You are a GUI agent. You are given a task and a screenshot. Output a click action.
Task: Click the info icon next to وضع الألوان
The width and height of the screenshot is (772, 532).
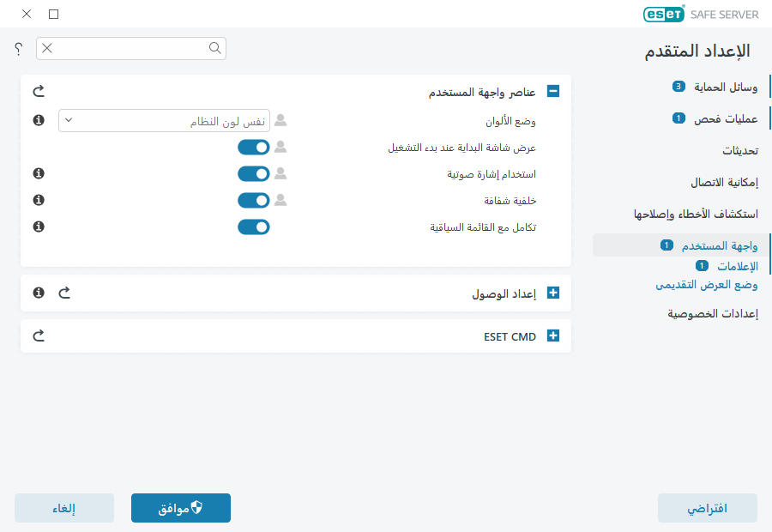pos(38,120)
